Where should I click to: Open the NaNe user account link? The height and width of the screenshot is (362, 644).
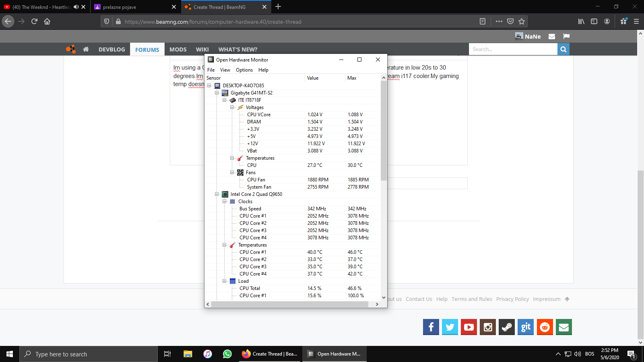point(528,37)
